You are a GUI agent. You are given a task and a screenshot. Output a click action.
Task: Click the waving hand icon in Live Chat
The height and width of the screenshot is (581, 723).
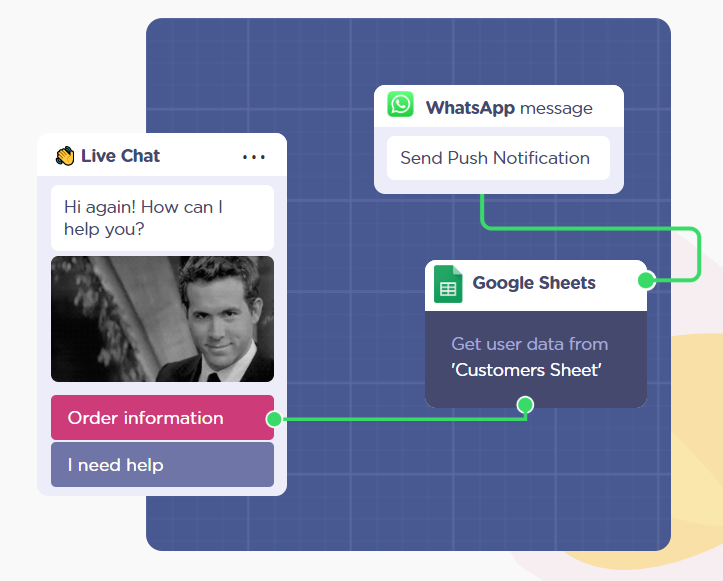point(65,156)
